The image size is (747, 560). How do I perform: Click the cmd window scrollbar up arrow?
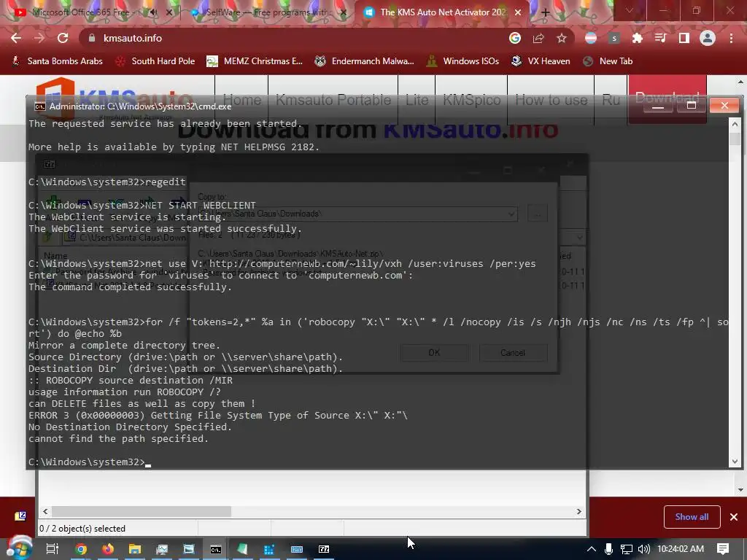click(x=735, y=125)
